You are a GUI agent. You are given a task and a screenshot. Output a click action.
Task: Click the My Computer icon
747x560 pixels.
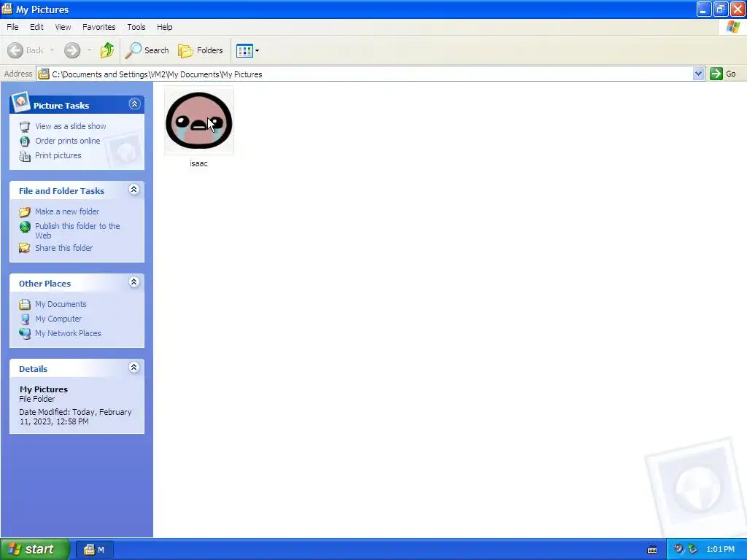click(25, 319)
